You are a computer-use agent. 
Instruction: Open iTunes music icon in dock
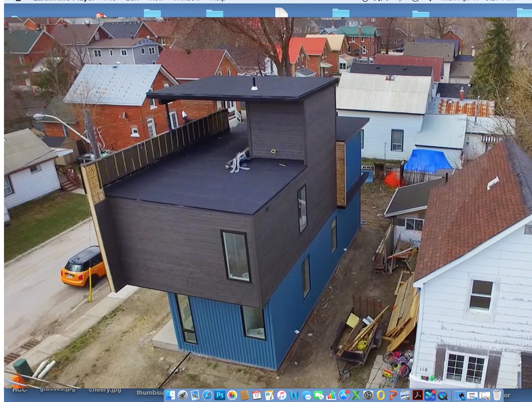pos(282,395)
